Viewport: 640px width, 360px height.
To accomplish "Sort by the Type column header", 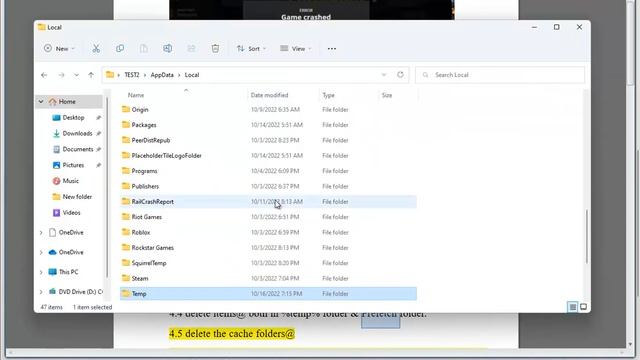I will tap(329, 95).
